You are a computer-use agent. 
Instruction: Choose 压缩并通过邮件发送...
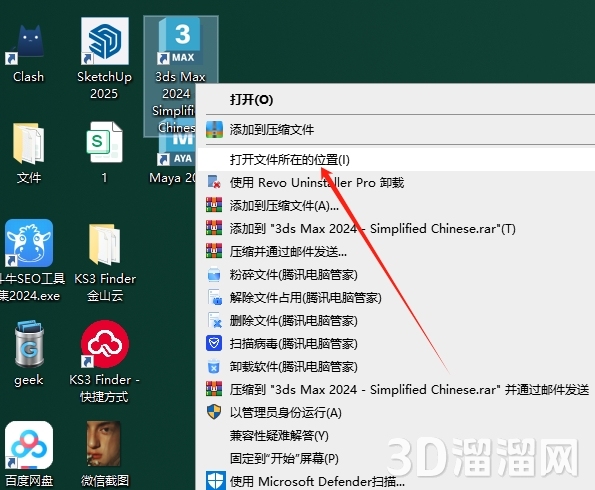click(x=396, y=251)
